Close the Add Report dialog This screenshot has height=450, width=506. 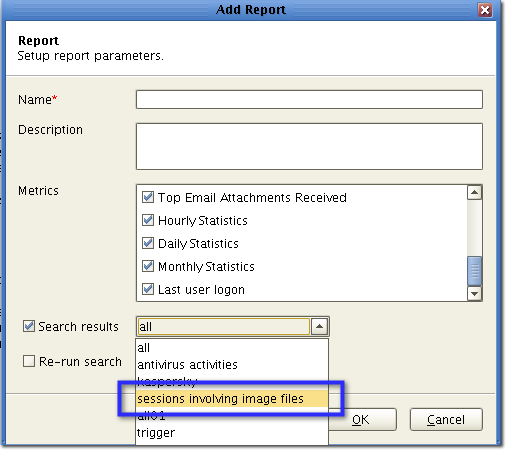[485, 10]
